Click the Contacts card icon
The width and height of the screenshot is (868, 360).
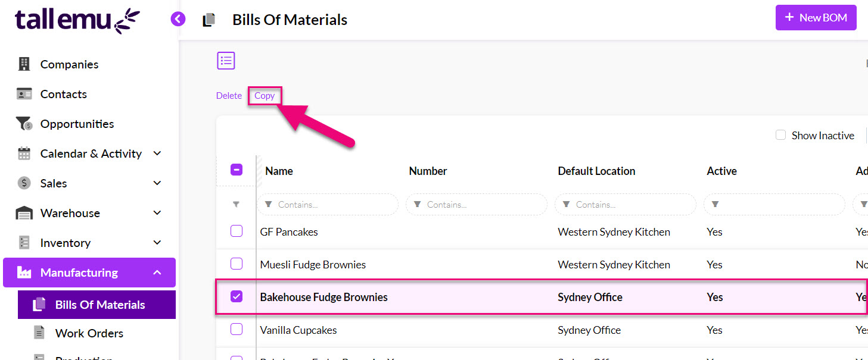point(24,93)
